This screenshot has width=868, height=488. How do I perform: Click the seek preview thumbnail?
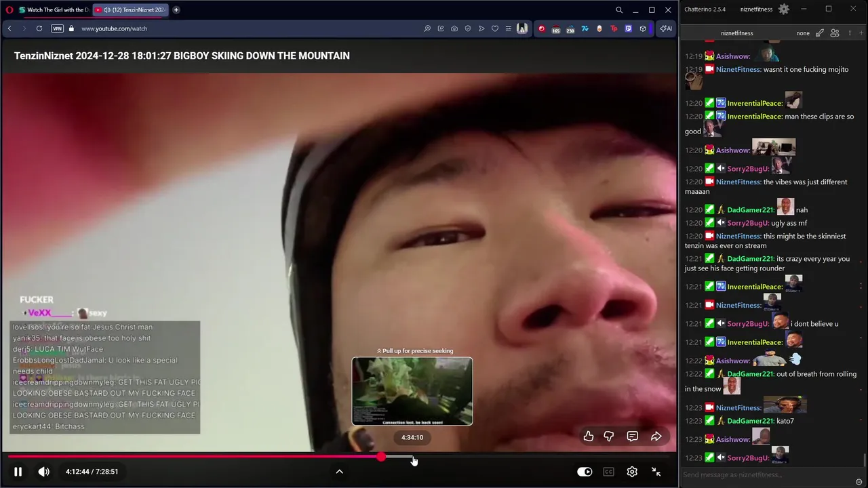pos(412,391)
